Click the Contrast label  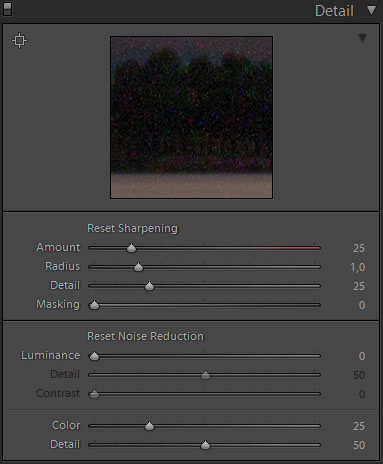point(58,394)
